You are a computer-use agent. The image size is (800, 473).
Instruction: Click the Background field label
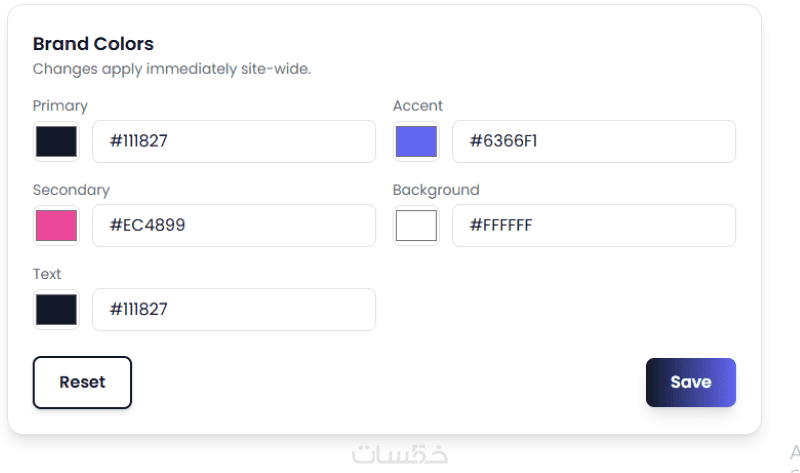click(436, 190)
